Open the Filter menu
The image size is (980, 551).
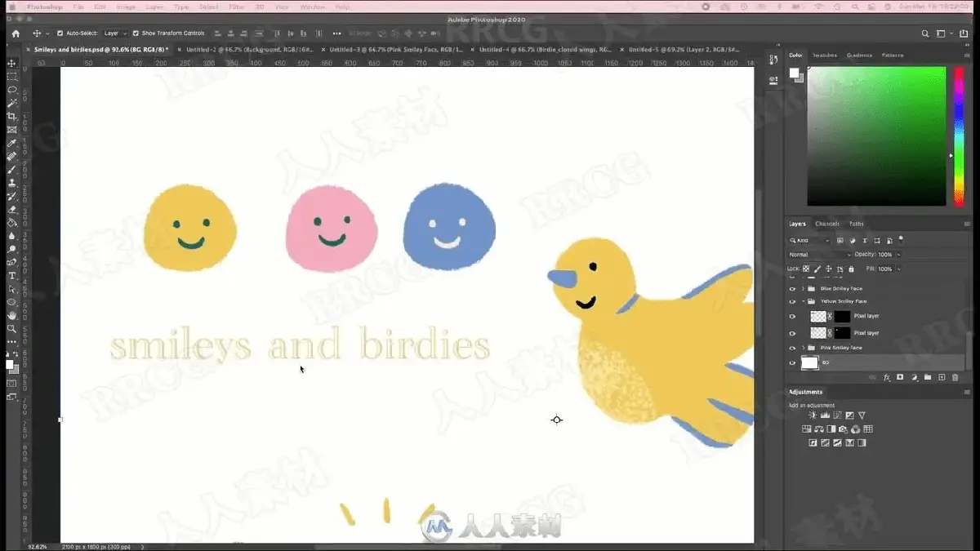click(x=236, y=7)
